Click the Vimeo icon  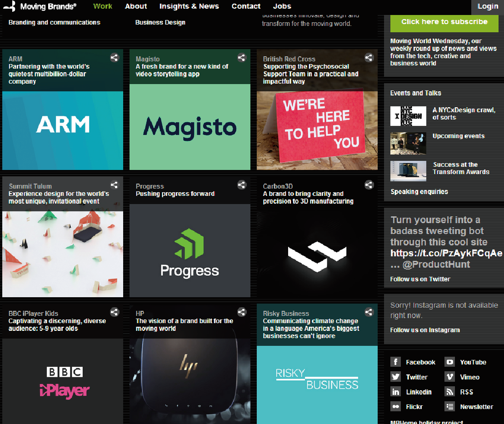point(449,377)
